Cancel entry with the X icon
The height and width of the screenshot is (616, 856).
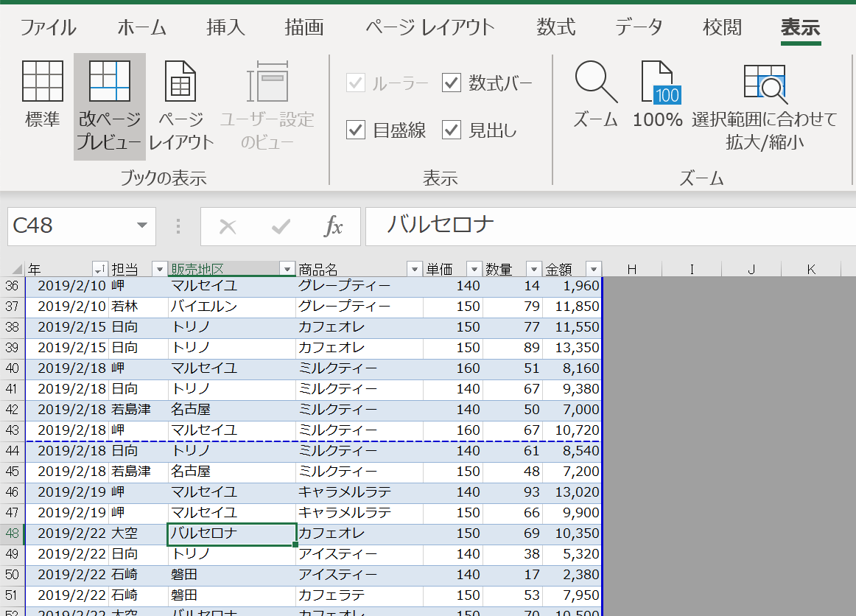click(x=228, y=226)
